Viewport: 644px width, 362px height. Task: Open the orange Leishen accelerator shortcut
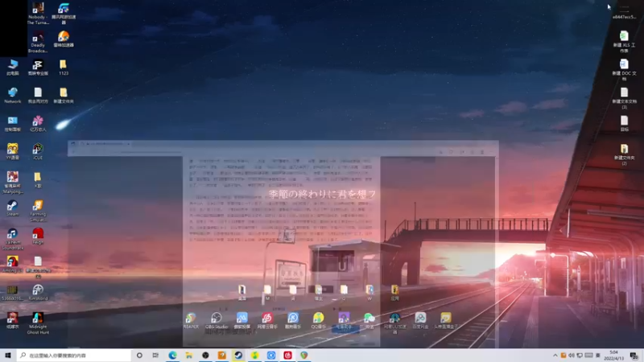(x=64, y=39)
